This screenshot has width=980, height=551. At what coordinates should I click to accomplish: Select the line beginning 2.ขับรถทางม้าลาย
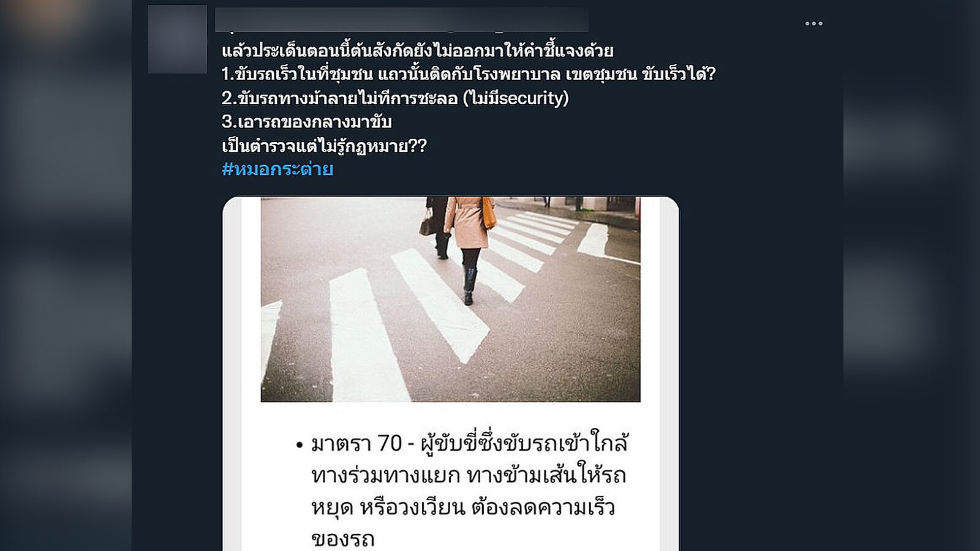[395, 98]
